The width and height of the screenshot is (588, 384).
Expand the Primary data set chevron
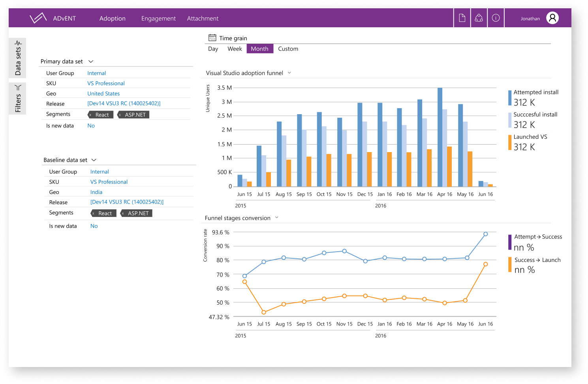point(91,61)
